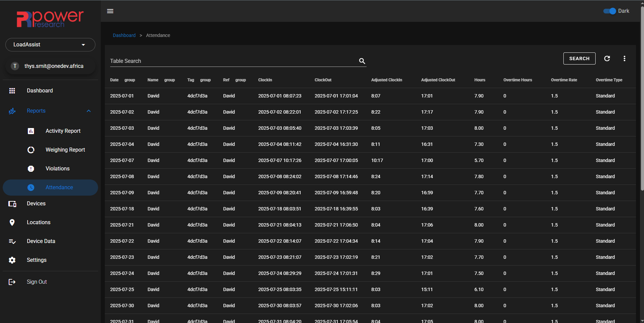Click the Locations pin icon
Image resolution: width=644 pixels, height=323 pixels.
click(12, 223)
